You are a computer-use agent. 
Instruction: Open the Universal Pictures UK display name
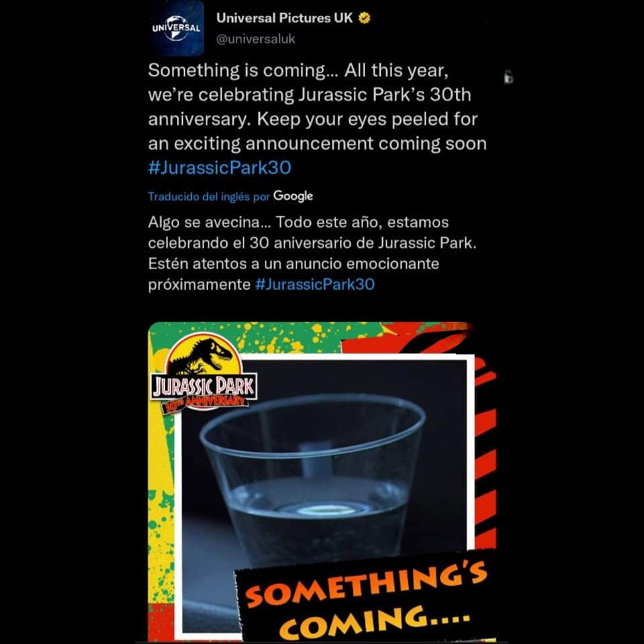click(x=284, y=18)
